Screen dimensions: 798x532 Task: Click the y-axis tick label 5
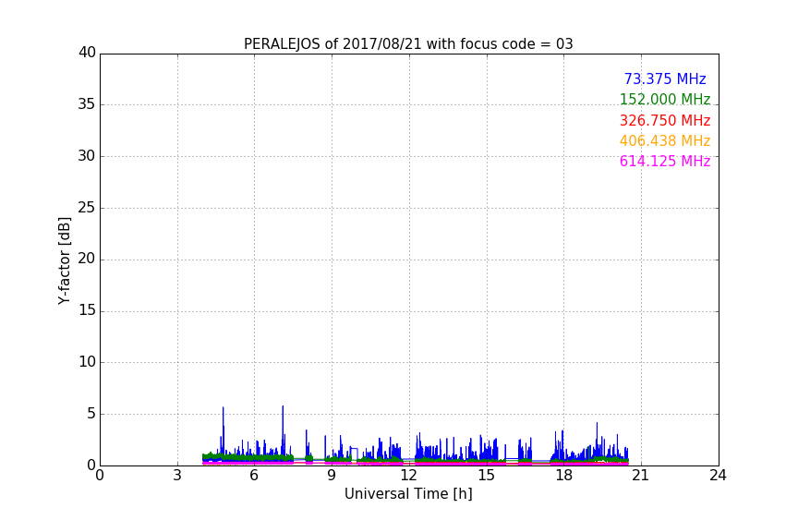point(91,414)
